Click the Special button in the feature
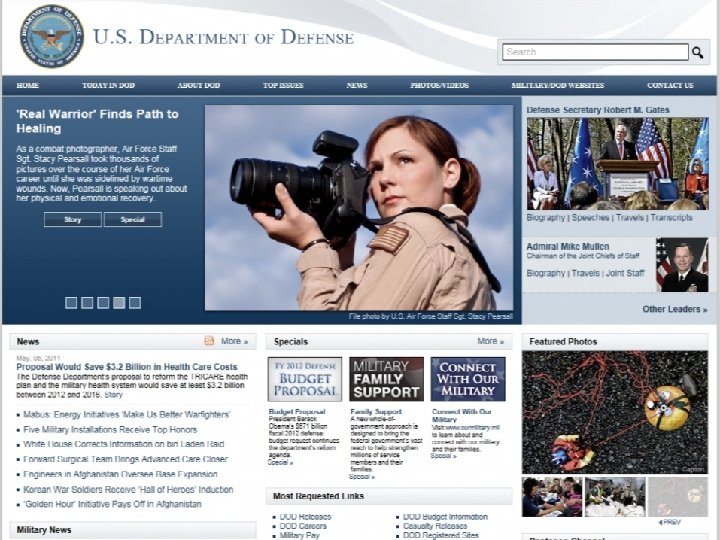Viewport: 720px width, 540px height. (x=133, y=219)
